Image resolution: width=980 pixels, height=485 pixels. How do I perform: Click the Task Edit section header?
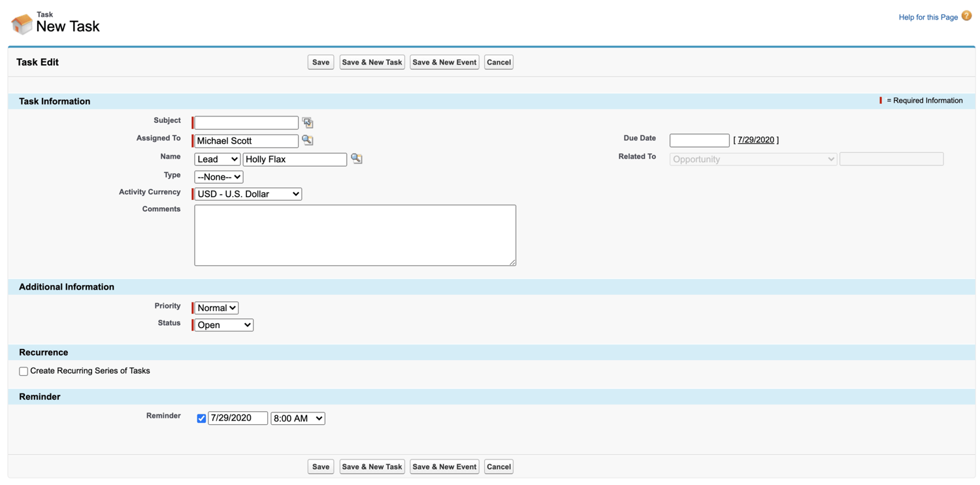point(37,61)
